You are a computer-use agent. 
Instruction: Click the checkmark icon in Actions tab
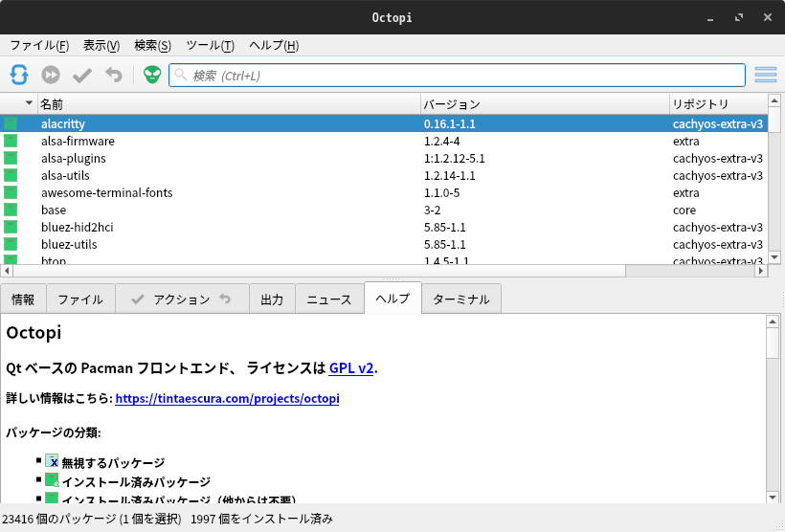[x=137, y=299]
